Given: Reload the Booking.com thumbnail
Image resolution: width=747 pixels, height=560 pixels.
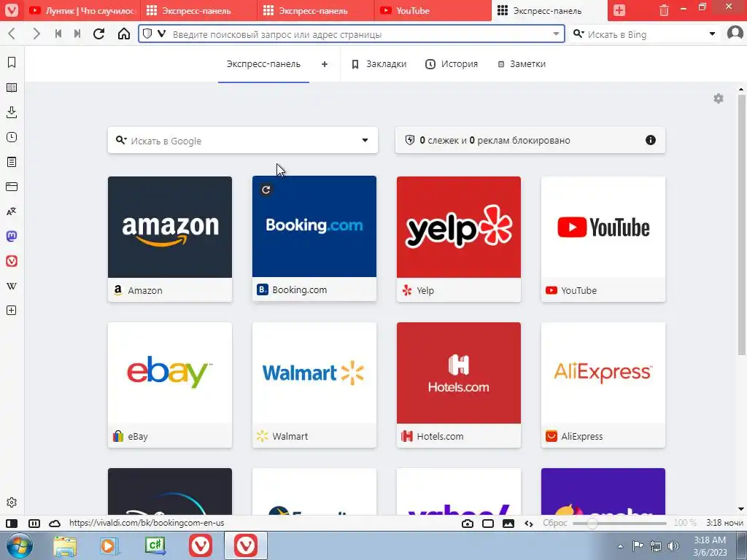Looking at the screenshot, I should click(x=266, y=190).
